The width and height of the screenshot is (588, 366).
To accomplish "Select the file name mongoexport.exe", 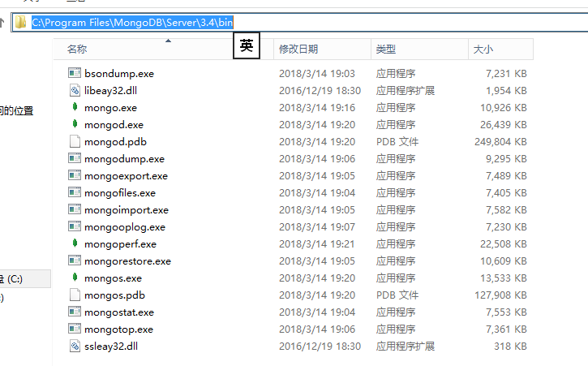I will pyautogui.click(x=126, y=176).
